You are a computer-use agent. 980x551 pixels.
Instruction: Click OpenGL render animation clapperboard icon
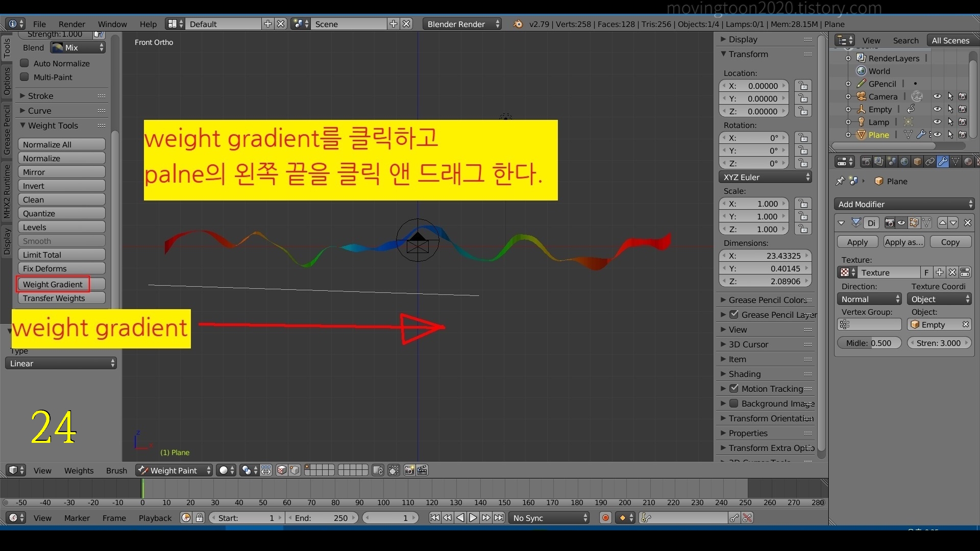coord(422,470)
